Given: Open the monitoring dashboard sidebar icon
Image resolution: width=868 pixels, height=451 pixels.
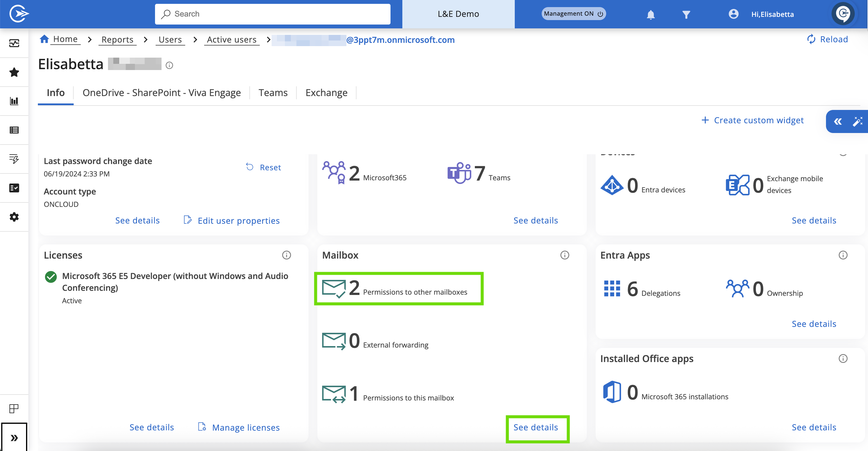Looking at the screenshot, I should (x=14, y=43).
